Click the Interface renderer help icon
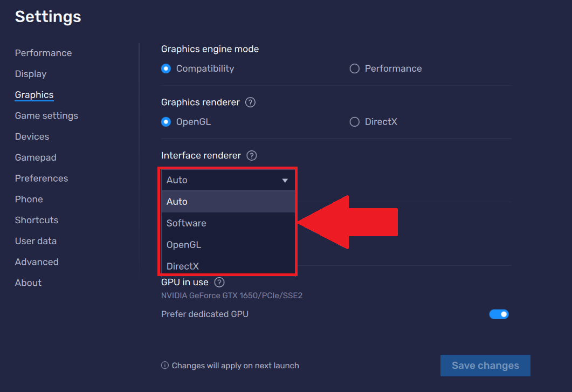 (x=251, y=155)
